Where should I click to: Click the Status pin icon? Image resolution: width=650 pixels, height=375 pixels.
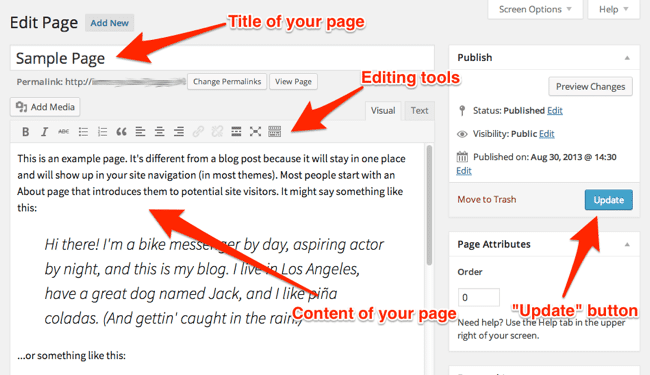pos(462,111)
